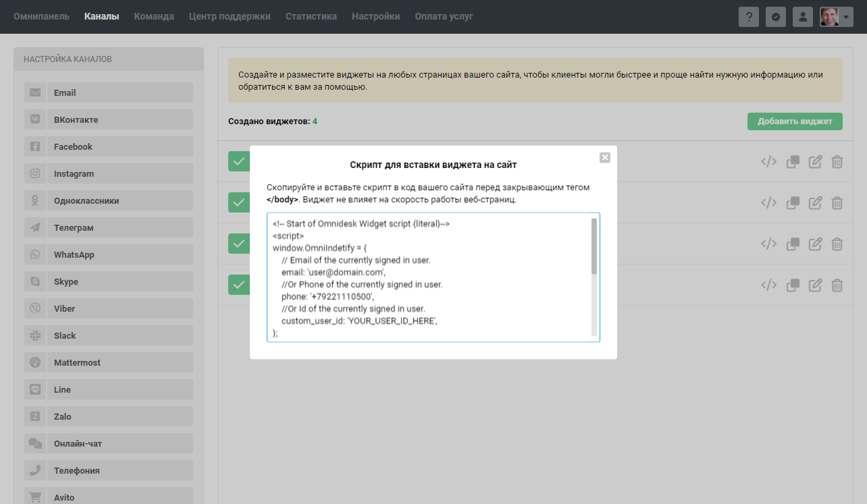The image size is (867, 504).
Task: Delete the first widget
Action: point(837,161)
